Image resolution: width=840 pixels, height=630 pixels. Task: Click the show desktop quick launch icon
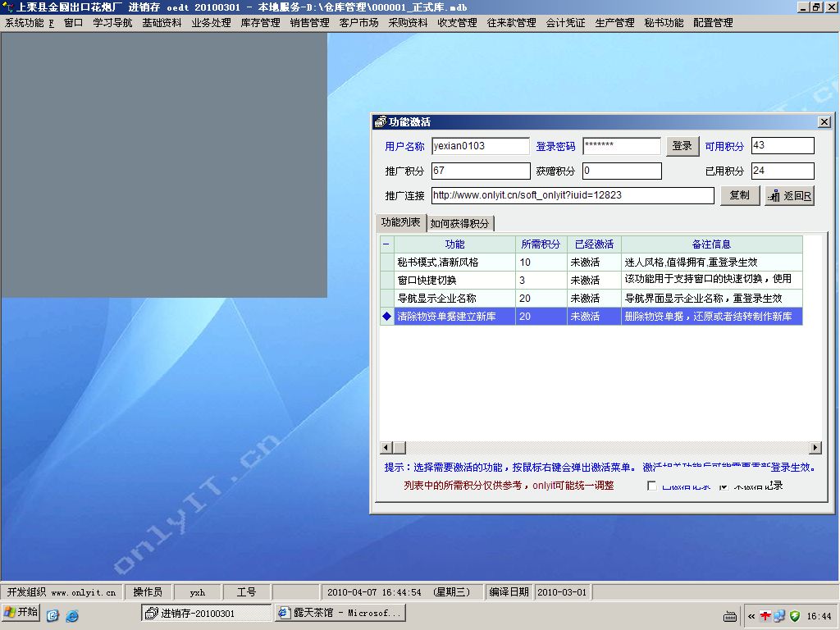point(52,614)
